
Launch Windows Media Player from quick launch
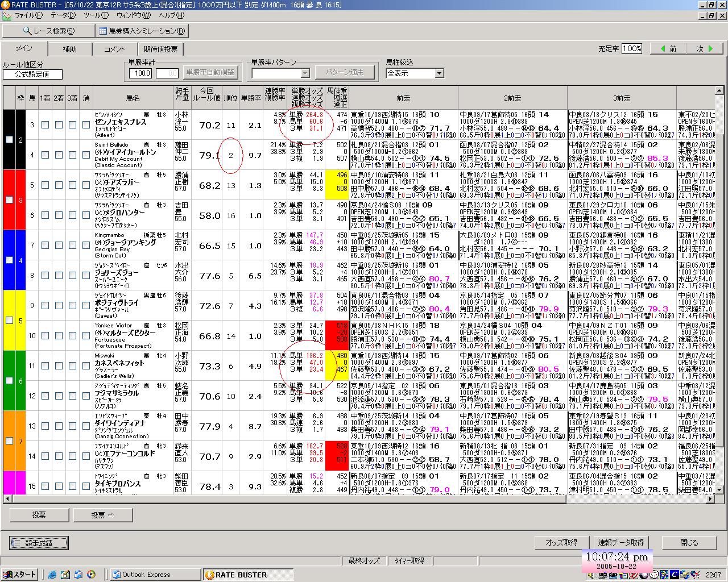coord(90,575)
